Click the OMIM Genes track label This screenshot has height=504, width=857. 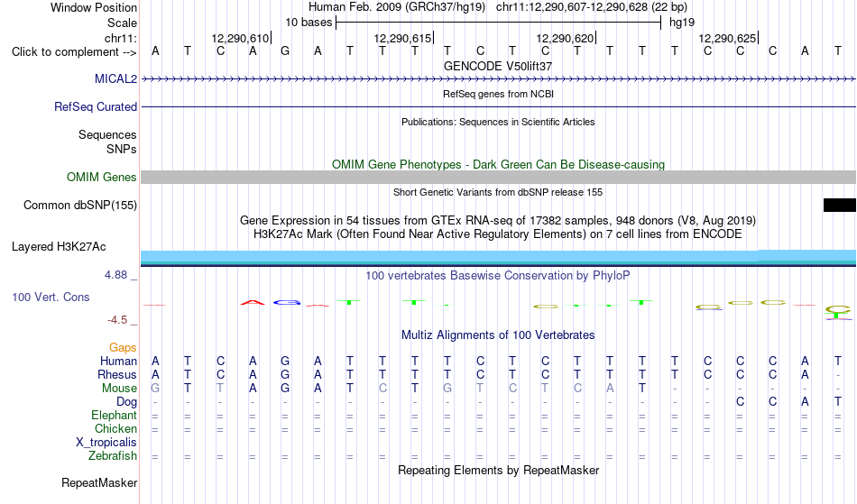pos(101,177)
